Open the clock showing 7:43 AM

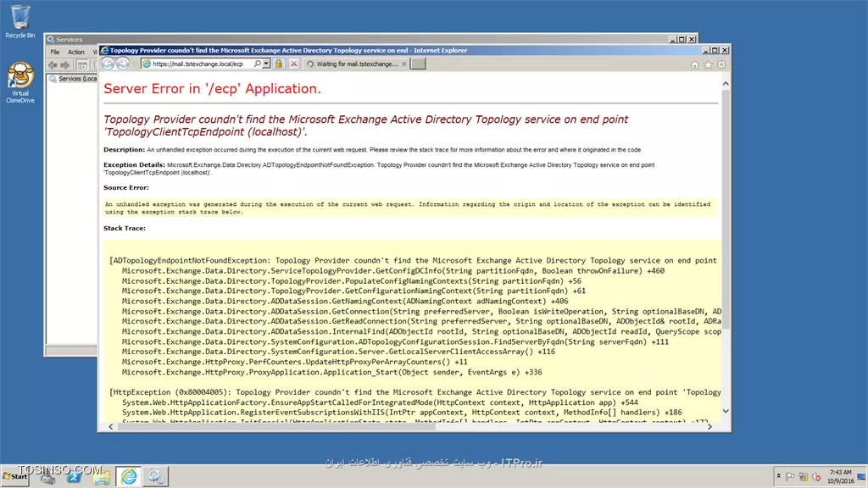click(840, 476)
